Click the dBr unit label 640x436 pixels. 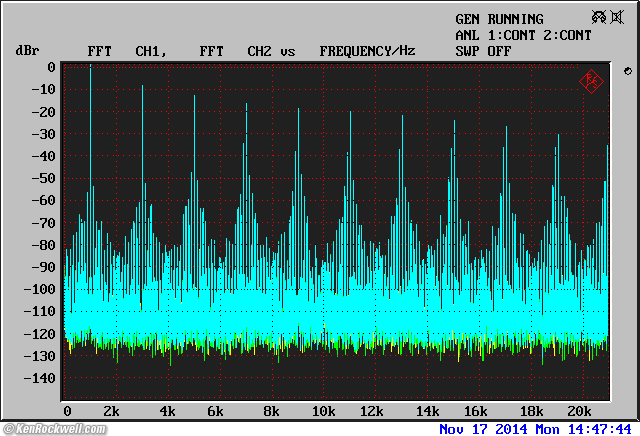pos(26,50)
